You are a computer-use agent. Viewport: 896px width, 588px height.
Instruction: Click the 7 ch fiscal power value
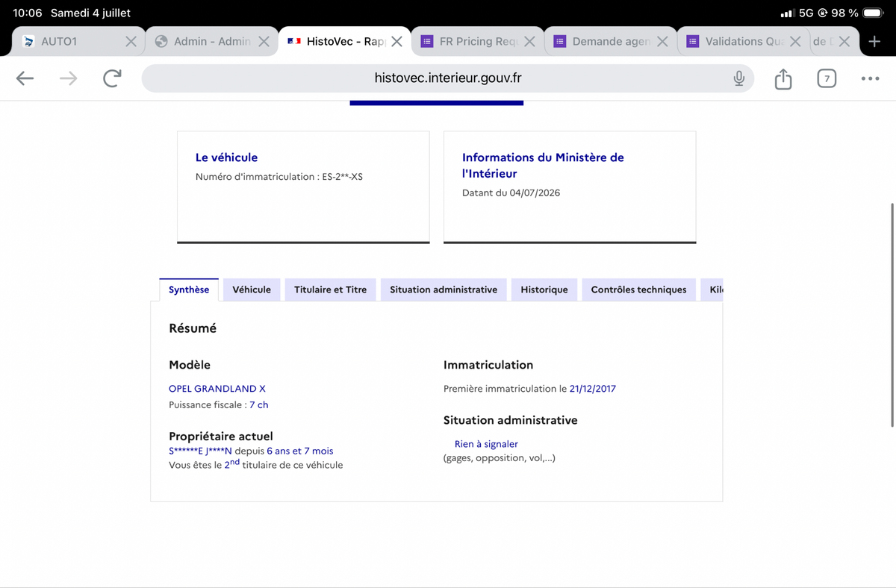click(x=259, y=405)
